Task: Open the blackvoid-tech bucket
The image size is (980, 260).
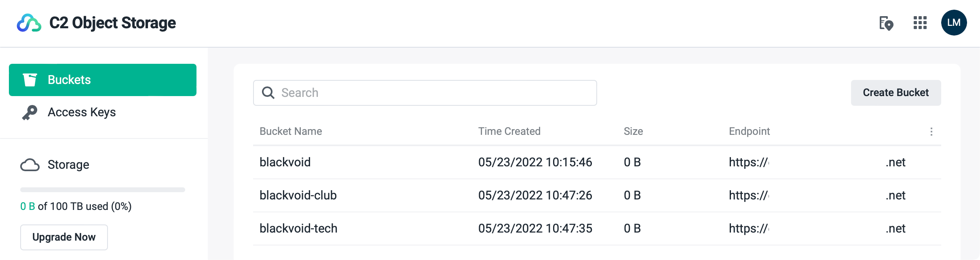Action: pyautogui.click(x=298, y=229)
